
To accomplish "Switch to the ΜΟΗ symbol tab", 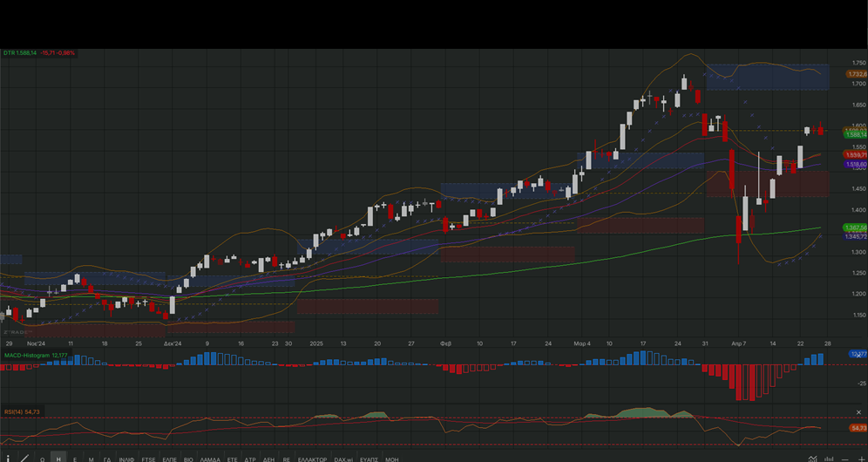I will point(391,459).
